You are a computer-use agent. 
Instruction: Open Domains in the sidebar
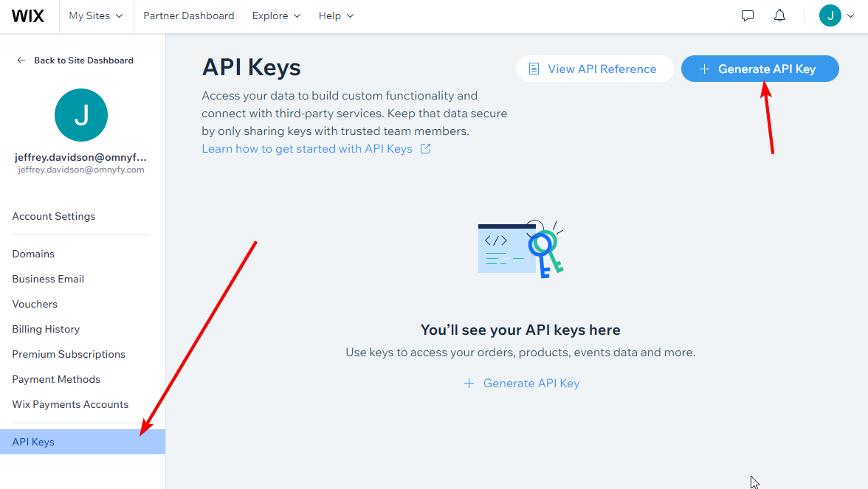[33, 254]
